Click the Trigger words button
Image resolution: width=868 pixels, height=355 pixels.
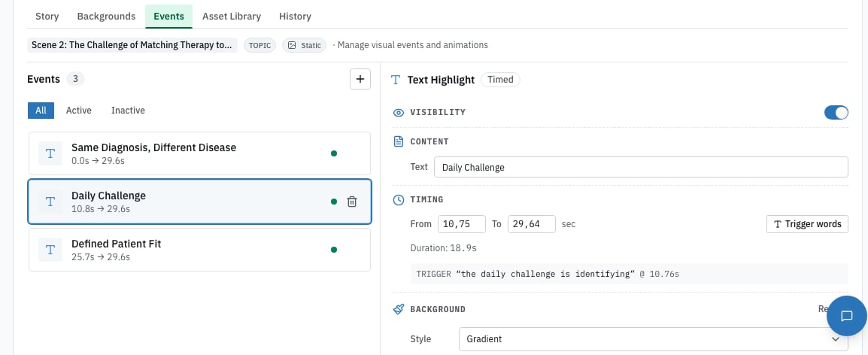pos(807,223)
